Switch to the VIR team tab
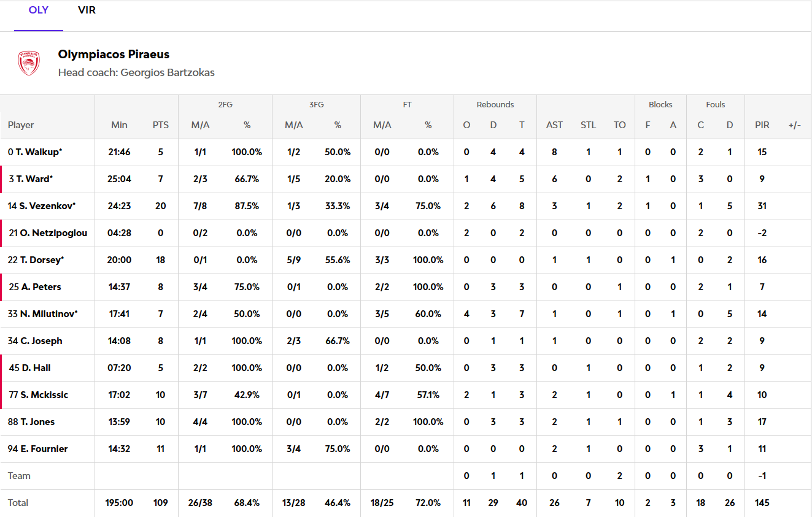This screenshot has width=812, height=517. point(87,10)
